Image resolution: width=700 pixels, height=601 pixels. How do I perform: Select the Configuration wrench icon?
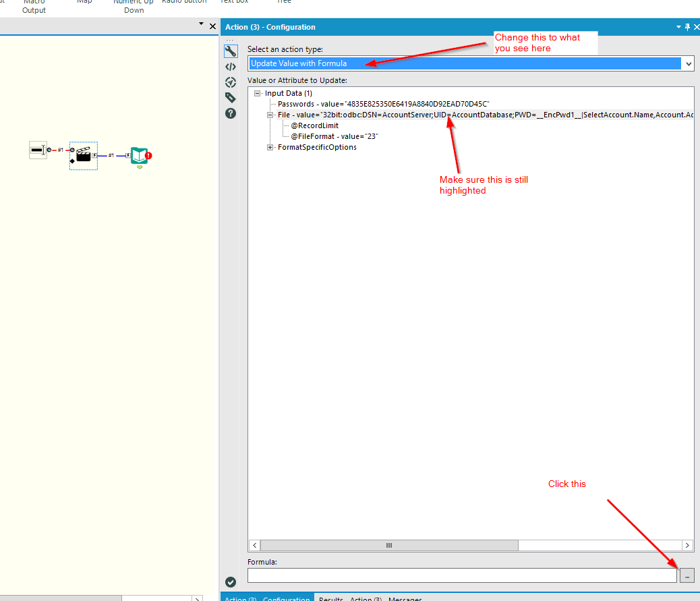[231, 51]
